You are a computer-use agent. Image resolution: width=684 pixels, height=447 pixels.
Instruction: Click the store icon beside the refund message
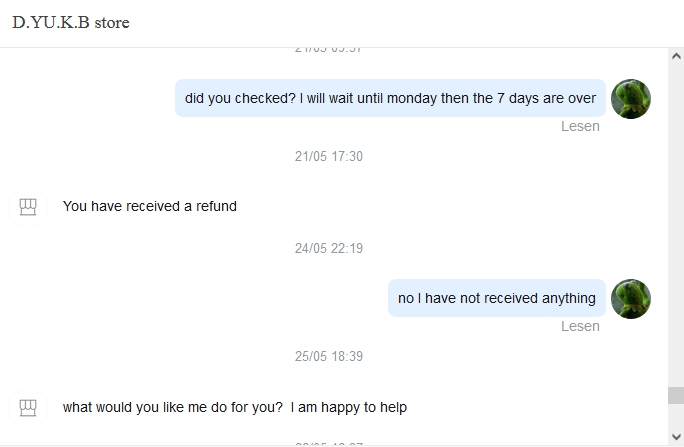[28, 207]
